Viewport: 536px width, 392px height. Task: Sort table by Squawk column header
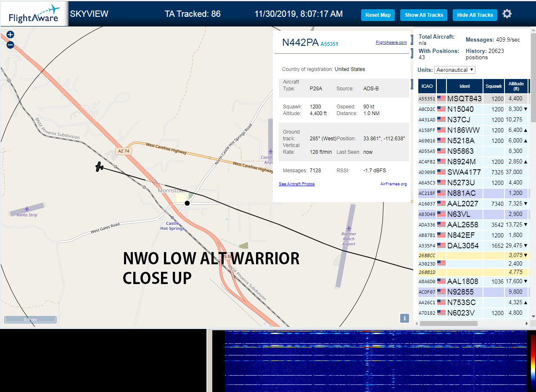pyautogui.click(x=494, y=86)
